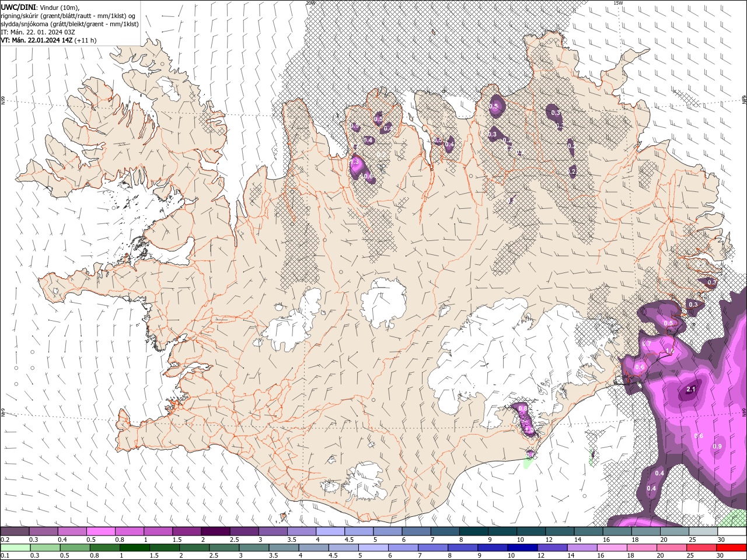The height and width of the screenshot is (560, 747).
Task: Pick the dark teal swatch between 8 and 9 in snow legend
Action: 474,531
